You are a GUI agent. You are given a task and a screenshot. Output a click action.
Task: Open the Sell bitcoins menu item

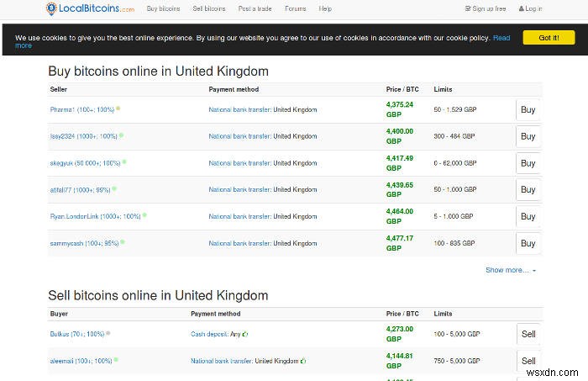(209, 8)
